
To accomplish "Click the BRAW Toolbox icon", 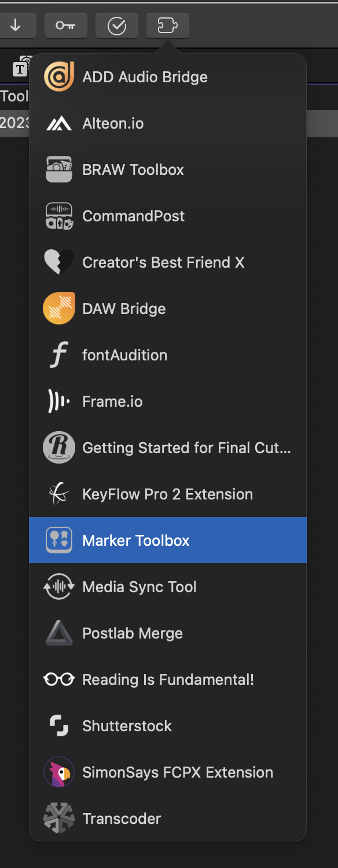I will (59, 170).
